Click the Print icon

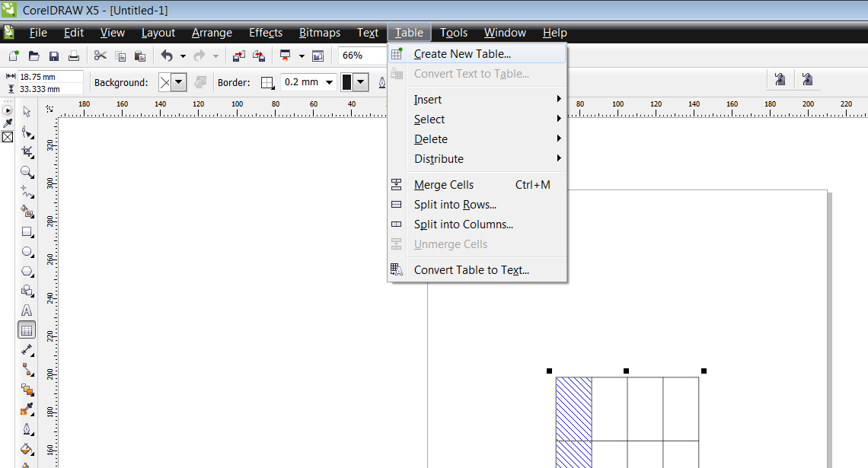[74, 56]
